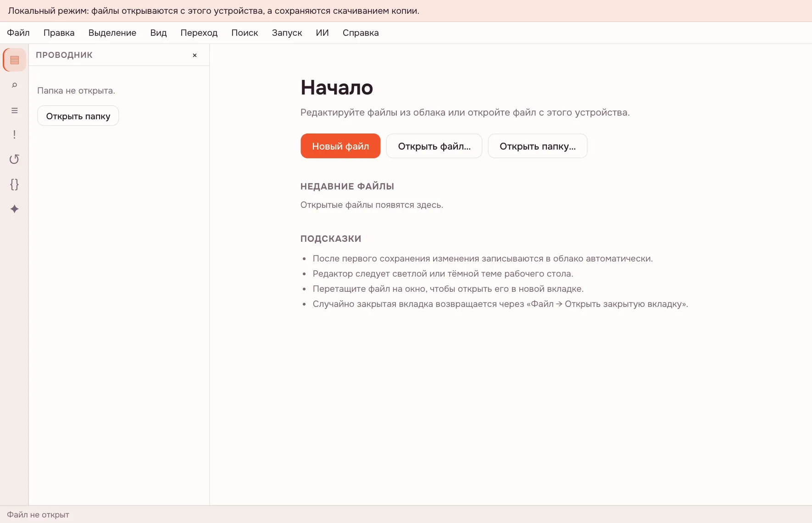Open the Файл menu
This screenshot has height=523, width=812.
pos(18,33)
